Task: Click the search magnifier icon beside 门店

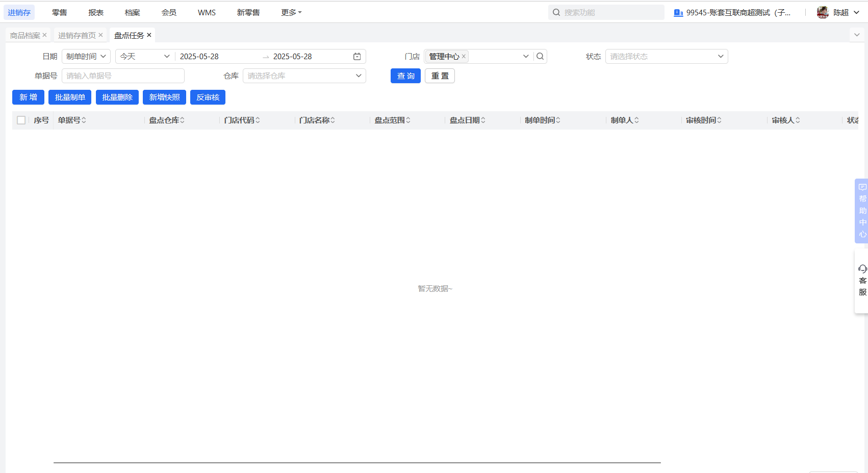Action: (x=540, y=56)
